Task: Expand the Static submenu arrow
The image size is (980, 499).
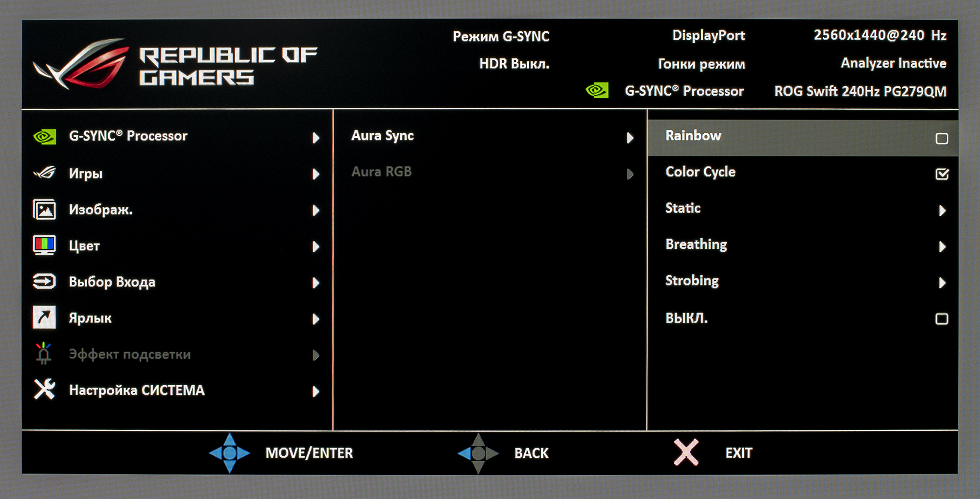Action: (942, 211)
